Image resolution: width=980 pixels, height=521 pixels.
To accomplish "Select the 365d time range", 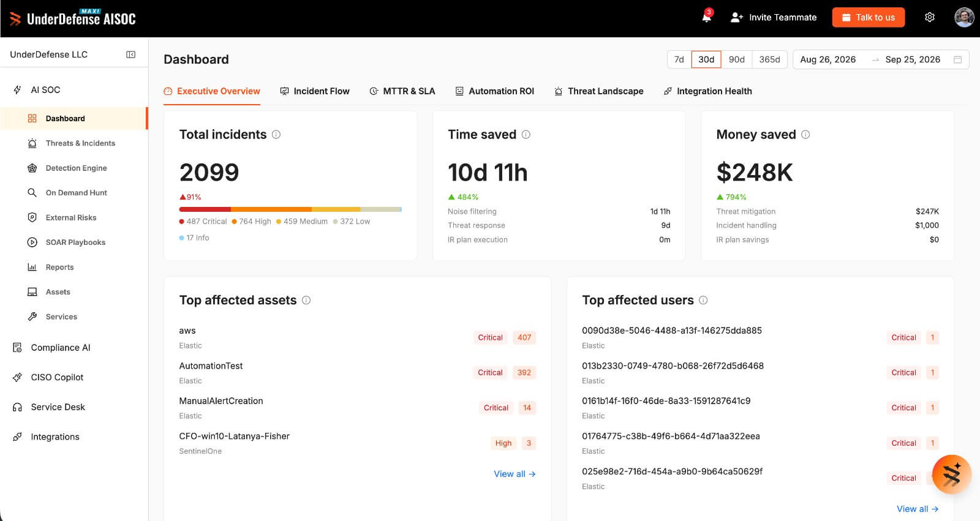I will pyautogui.click(x=769, y=59).
